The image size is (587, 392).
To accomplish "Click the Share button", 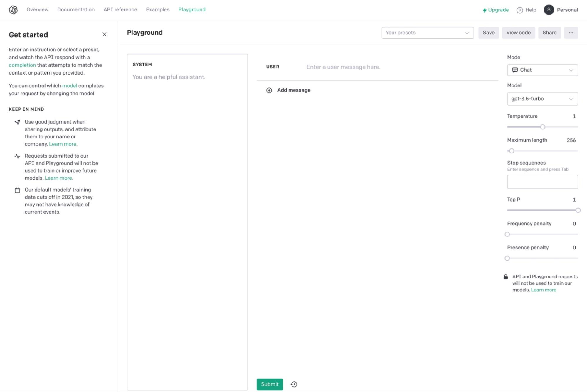I will point(549,33).
